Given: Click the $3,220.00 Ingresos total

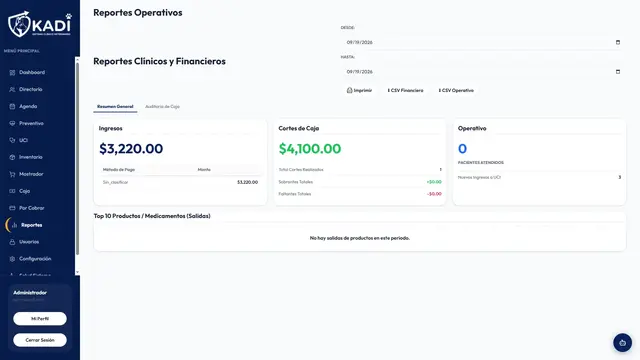Looking at the screenshot, I should [131, 149].
